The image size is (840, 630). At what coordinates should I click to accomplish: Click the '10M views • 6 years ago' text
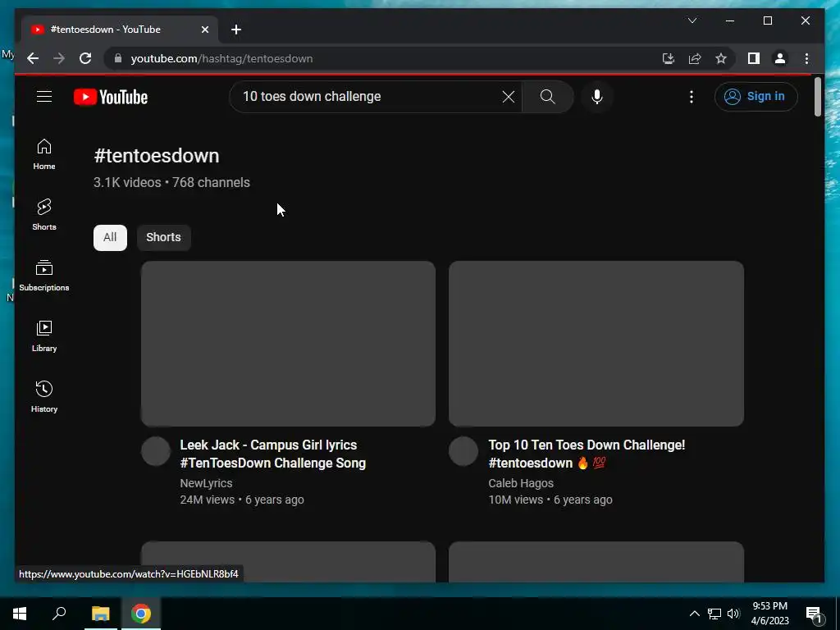click(x=550, y=500)
